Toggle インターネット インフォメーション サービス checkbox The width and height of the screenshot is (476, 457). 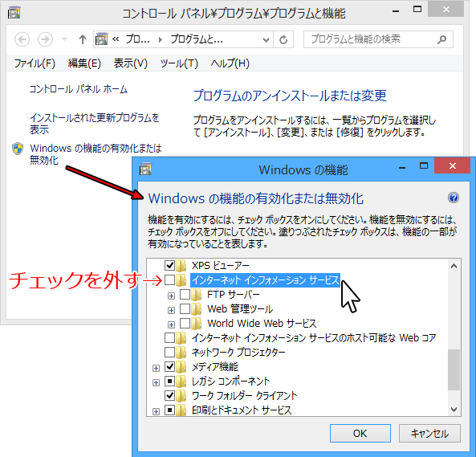[x=169, y=280]
